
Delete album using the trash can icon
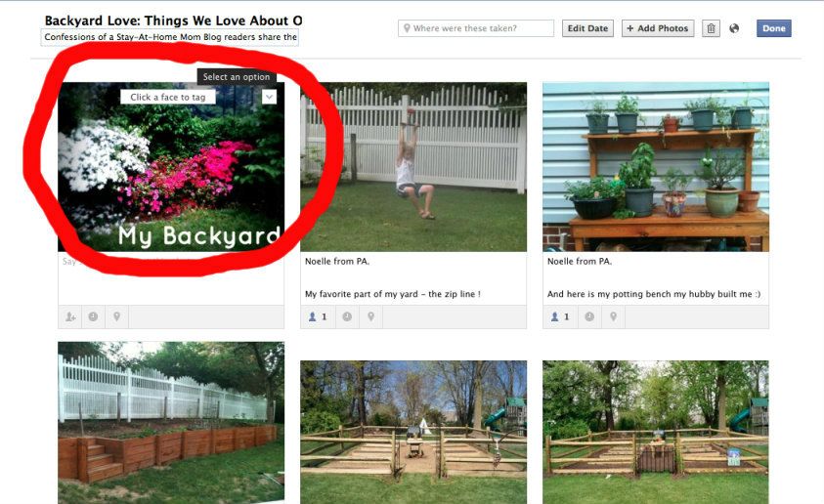tap(711, 28)
